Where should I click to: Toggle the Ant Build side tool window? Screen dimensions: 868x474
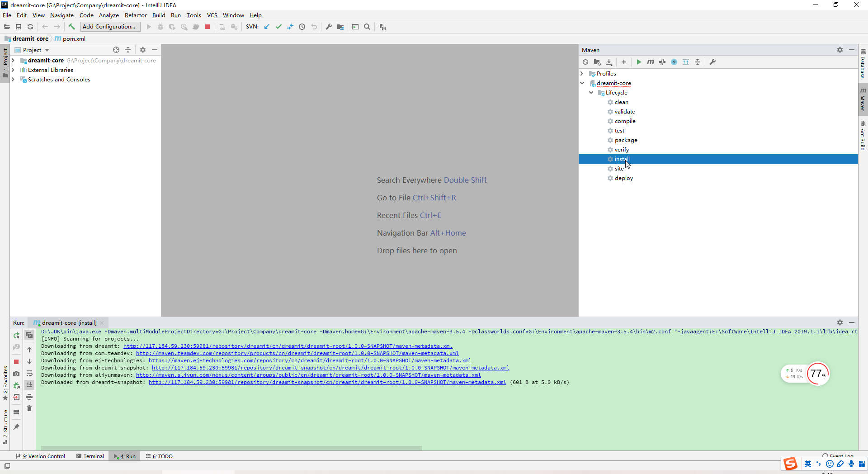tap(863, 136)
